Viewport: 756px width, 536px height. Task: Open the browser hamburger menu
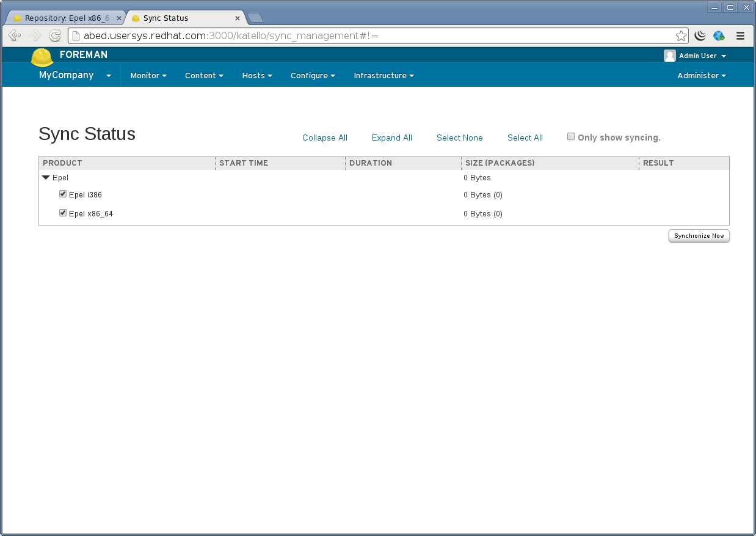[x=740, y=35]
